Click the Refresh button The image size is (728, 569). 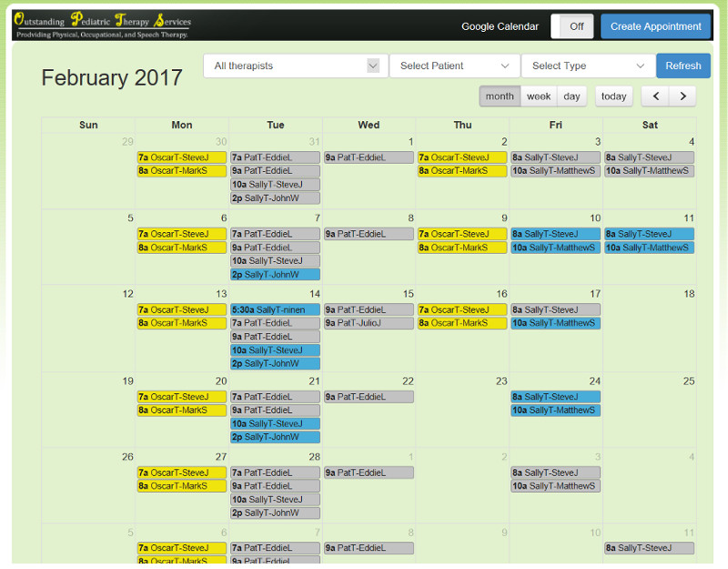click(x=682, y=66)
